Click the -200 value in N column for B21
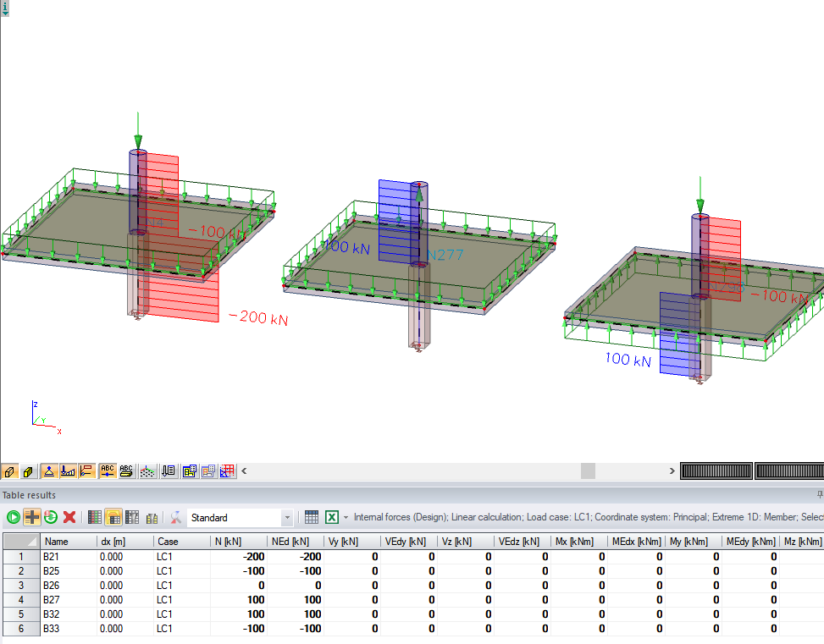Screen dimensions: 824x644 (239, 557)
